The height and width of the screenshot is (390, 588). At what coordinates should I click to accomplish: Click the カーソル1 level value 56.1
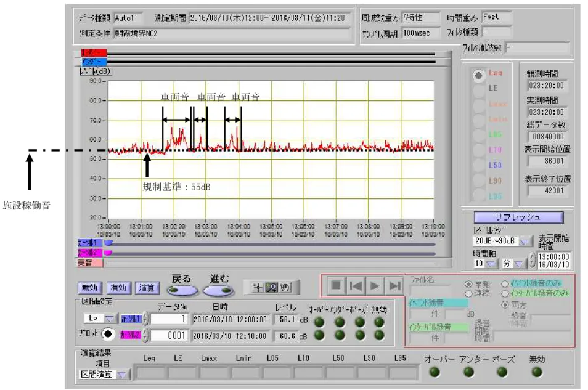[285, 320]
